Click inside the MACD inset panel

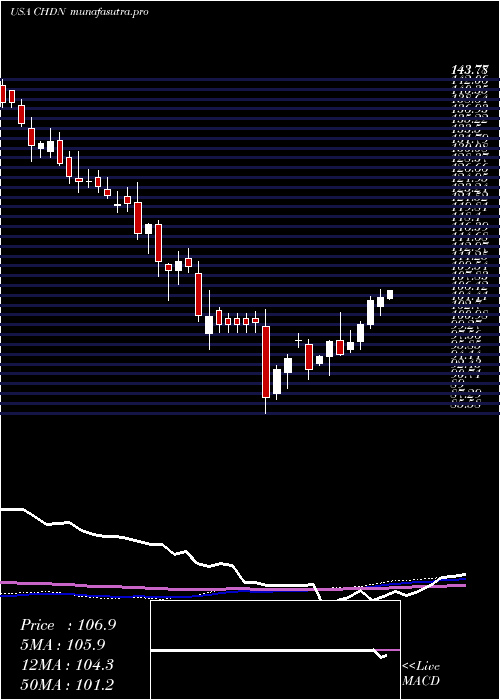(x=275, y=650)
